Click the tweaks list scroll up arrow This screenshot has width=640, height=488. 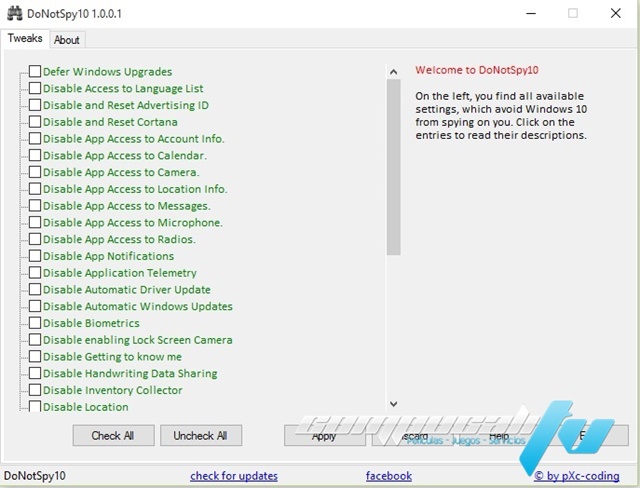coord(393,72)
